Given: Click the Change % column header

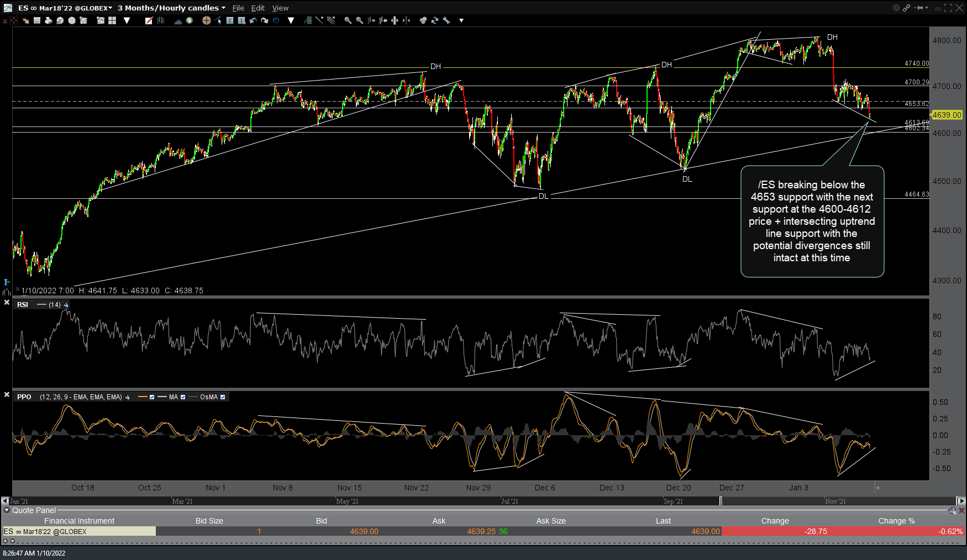Looking at the screenshot, I should coord(896,521).
